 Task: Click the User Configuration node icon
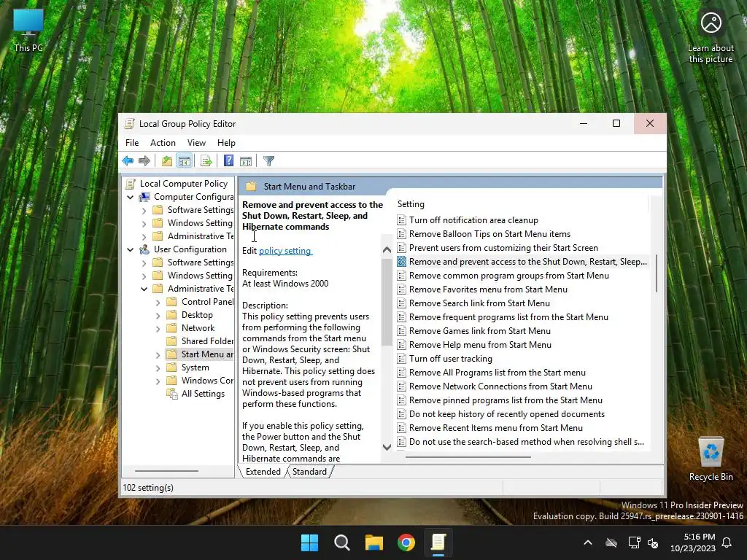point(144,249)
